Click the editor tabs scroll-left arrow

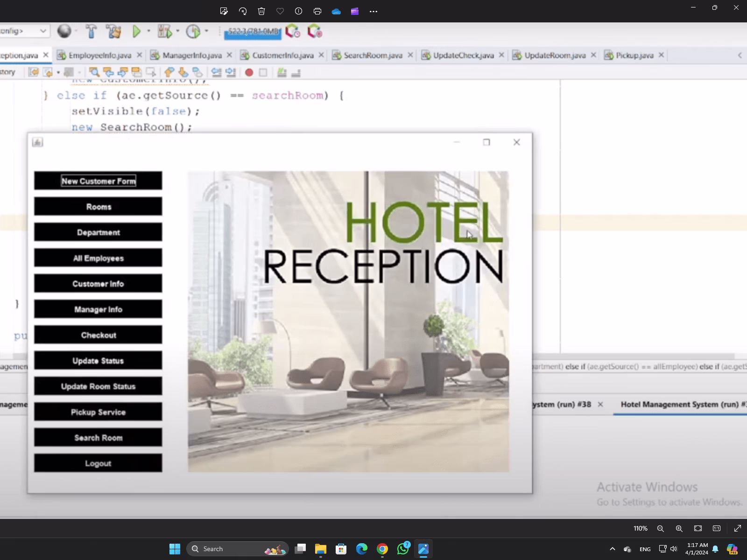pyautogui.click(x=740, y=55)
